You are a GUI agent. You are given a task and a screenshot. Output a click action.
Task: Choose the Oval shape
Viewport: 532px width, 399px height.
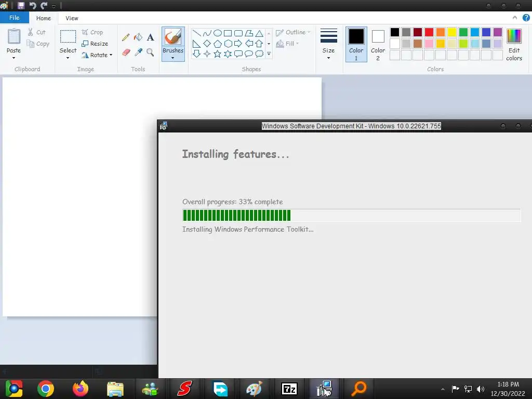218,33
